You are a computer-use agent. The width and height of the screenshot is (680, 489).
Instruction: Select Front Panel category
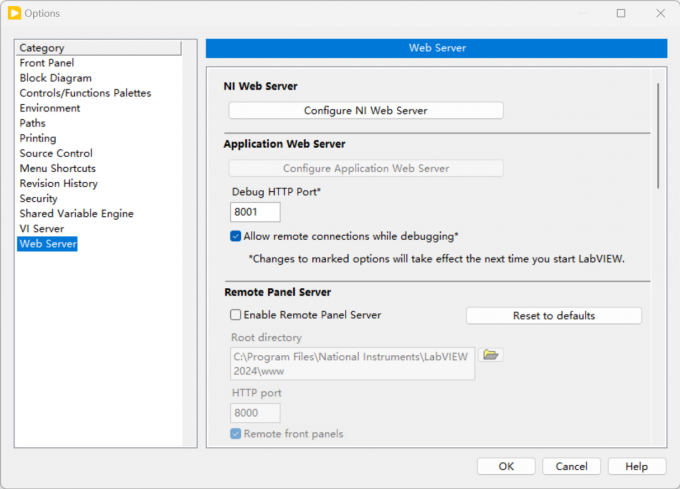(x=47, y=63)
